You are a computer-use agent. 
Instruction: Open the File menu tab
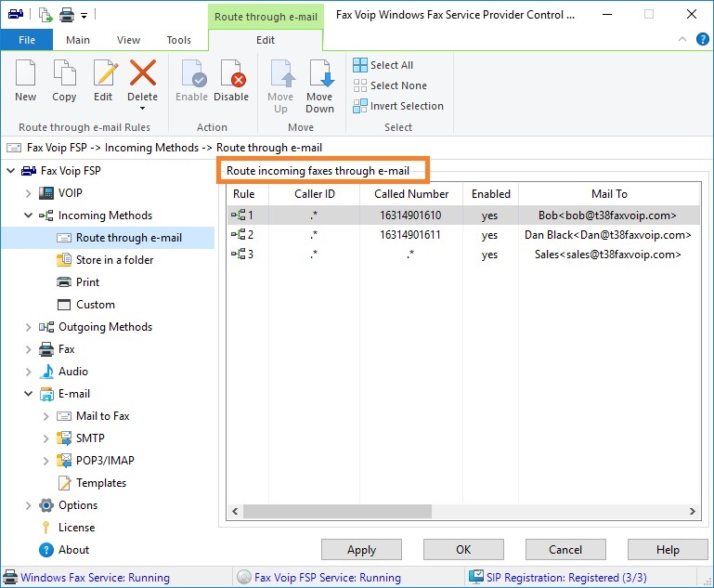point(27,40)
